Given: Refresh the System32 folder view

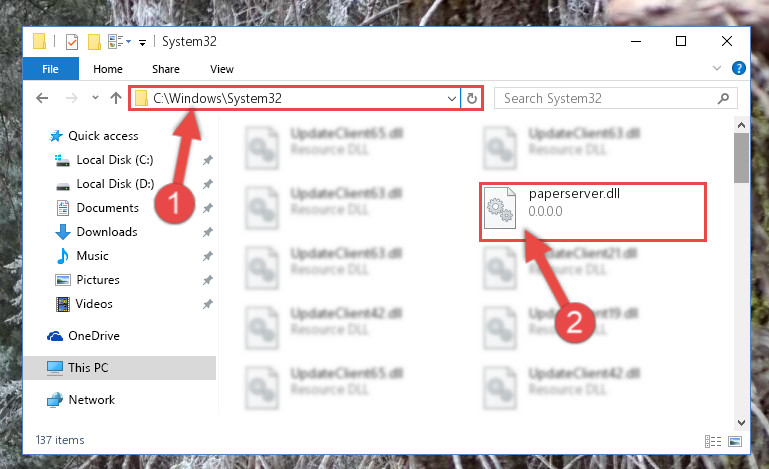Looking at the screenshot, I should [x=472, y=99].
